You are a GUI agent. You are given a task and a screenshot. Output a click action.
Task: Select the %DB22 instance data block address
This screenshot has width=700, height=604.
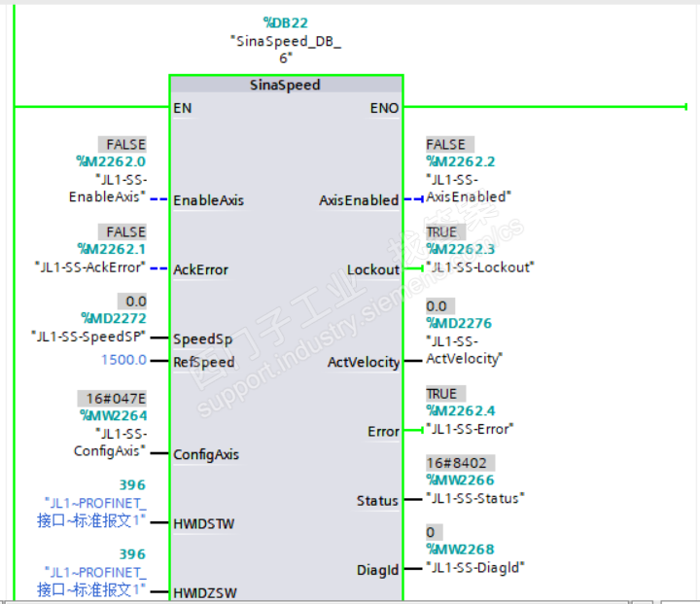click(x=285, y=22)
